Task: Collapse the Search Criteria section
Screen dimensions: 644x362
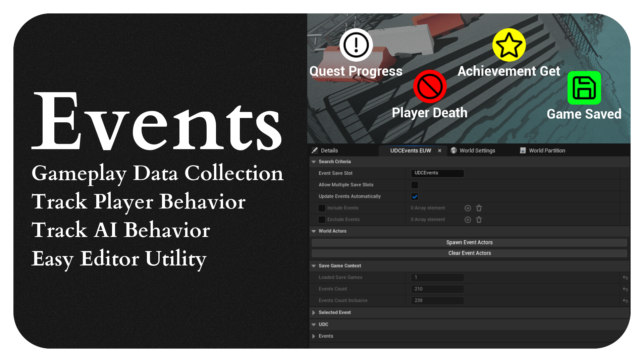Action: pos(314,162)
